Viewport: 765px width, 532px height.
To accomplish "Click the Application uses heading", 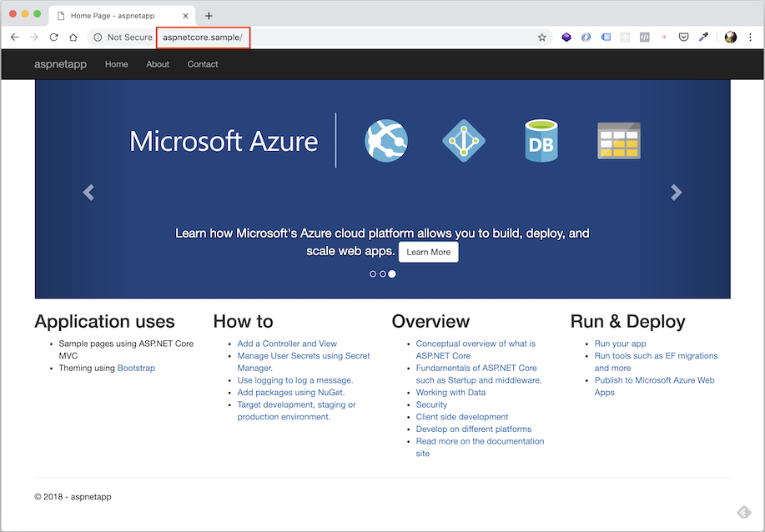I will (104, 321).
